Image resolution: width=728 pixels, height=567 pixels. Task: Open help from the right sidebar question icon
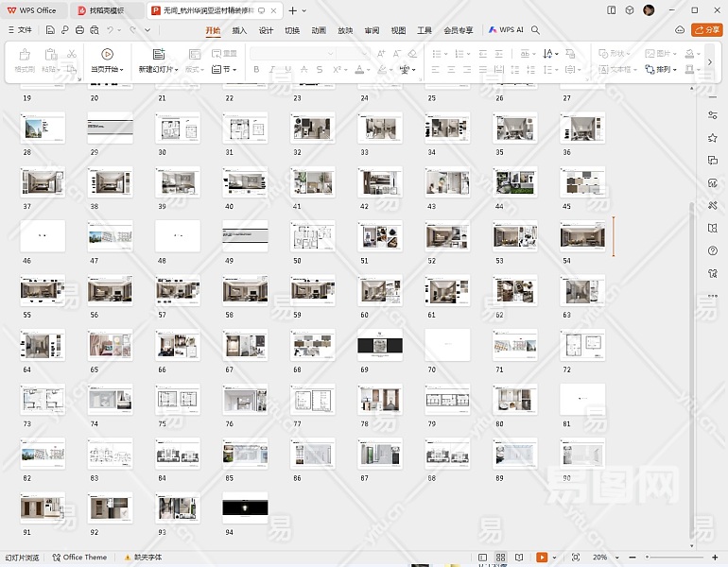(x=712, y=250)
